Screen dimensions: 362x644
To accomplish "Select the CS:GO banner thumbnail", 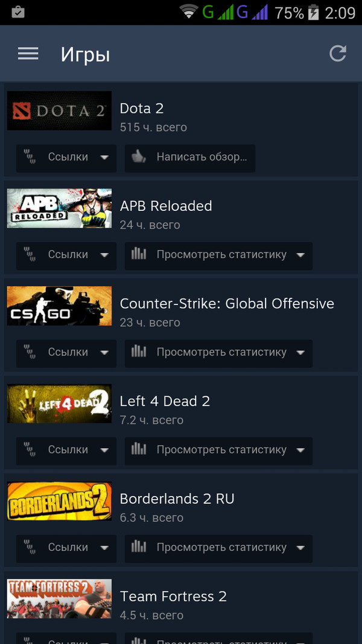I will [59, 306].
